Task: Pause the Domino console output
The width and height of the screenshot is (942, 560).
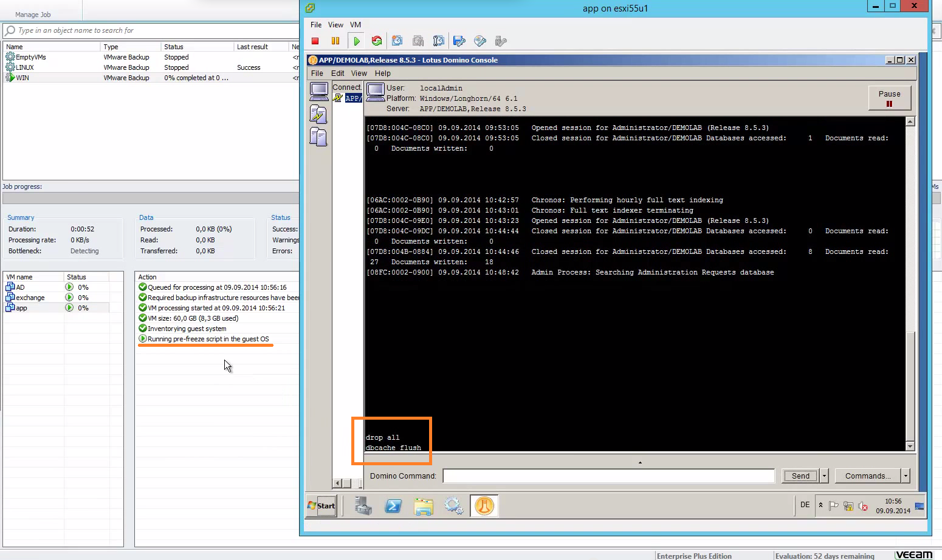Action: tap(889, 98)
